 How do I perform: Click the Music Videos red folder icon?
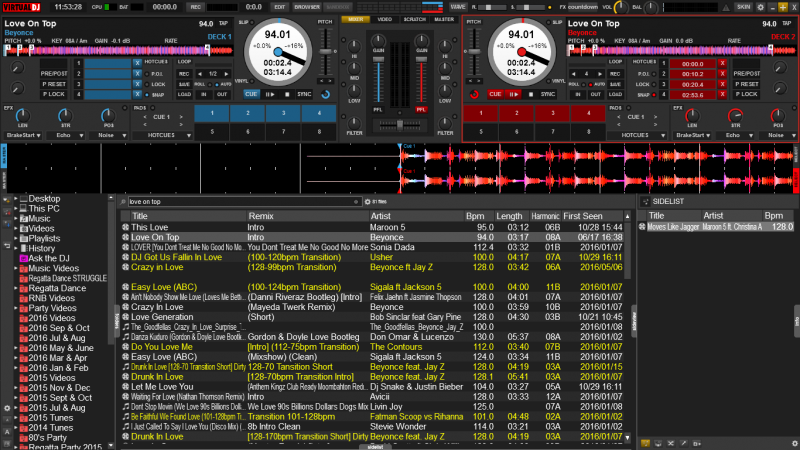(x=23, y=268)
